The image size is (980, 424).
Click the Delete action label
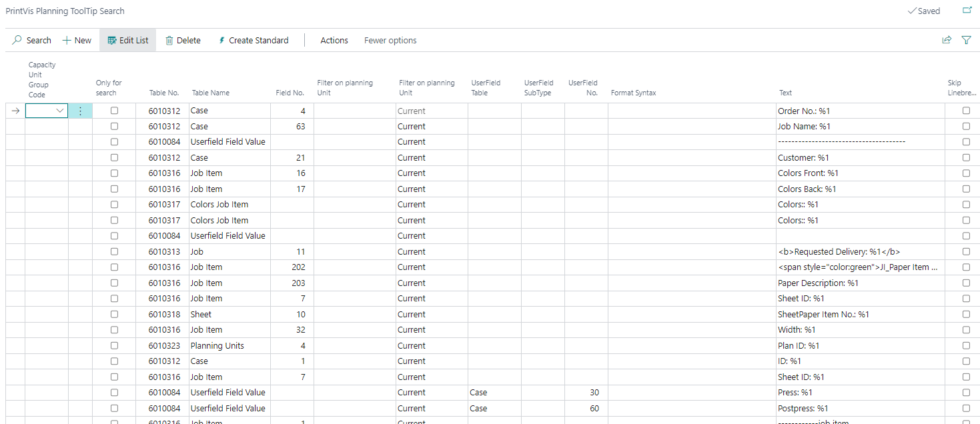[189, 41]
